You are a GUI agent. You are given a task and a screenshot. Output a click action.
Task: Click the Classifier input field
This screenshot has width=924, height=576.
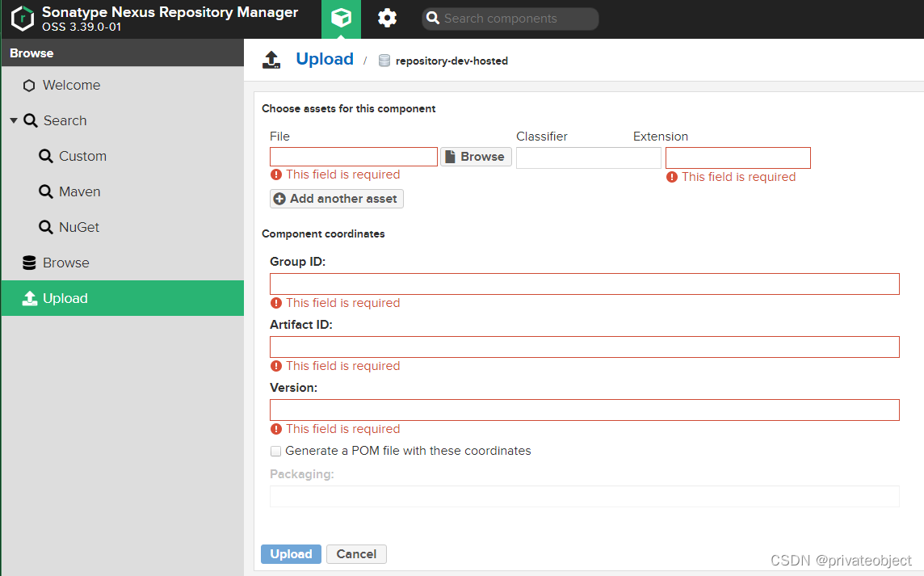click(x=589, y=158)
